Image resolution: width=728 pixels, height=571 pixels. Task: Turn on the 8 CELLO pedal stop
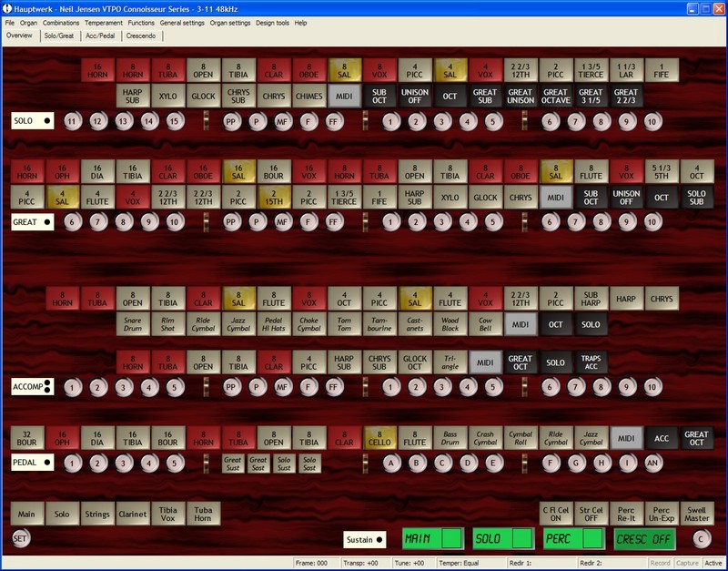tap(379, 438)
